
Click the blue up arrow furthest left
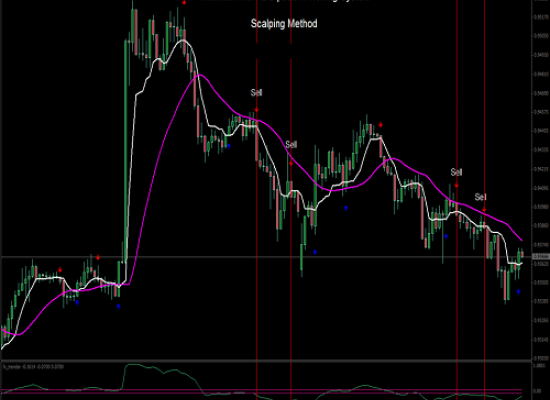coord(77,302)
